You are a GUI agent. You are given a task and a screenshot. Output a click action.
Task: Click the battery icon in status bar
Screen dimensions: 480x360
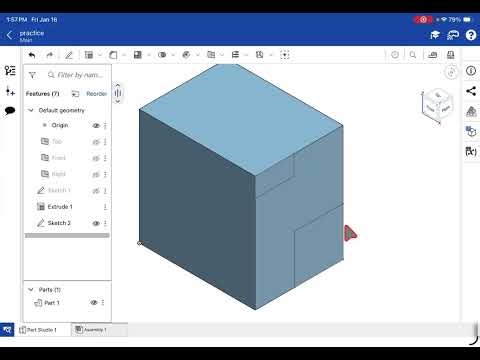(x=467, y=20)
